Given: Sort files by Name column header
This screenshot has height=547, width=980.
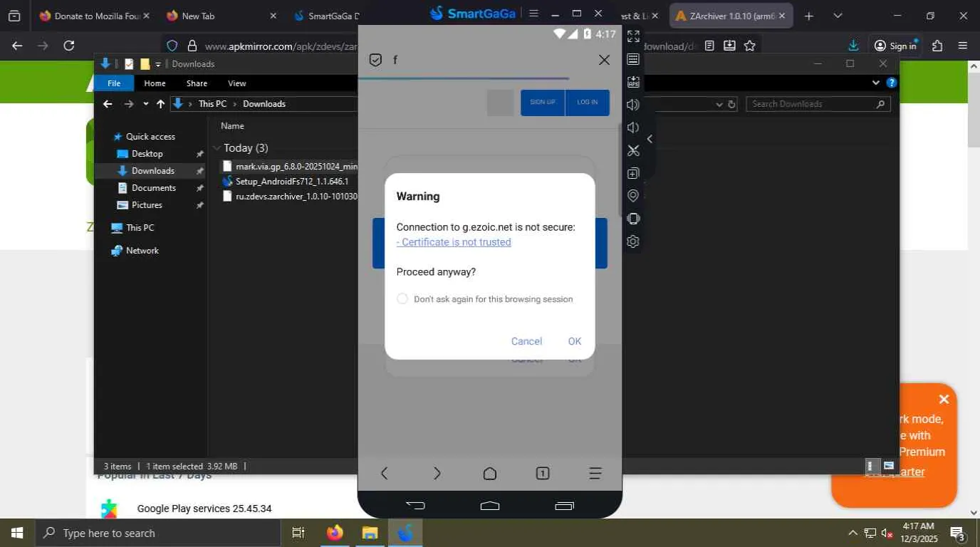Looking at the screenshot, I should (x=232, y=126).
